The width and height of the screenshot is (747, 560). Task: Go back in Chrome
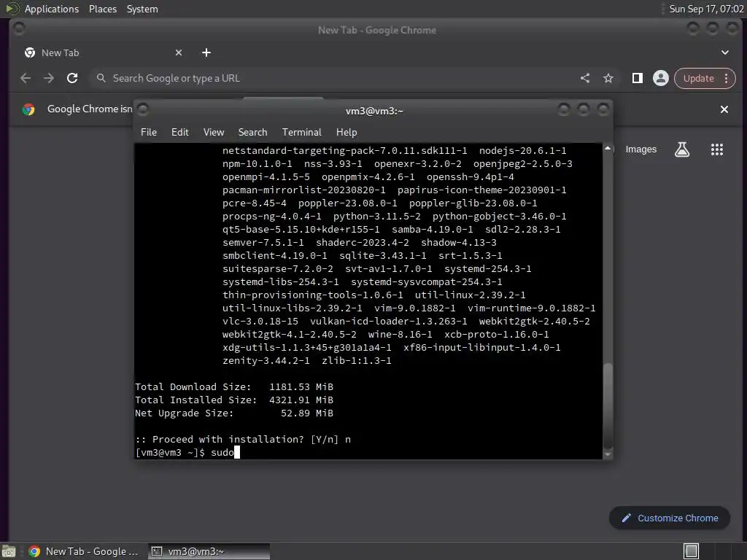tap(26, 78)
